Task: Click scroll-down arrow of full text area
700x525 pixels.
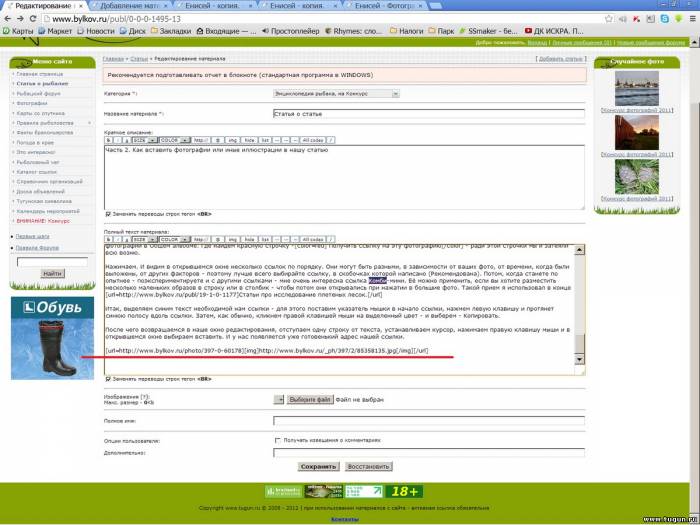Action: (579, 359)
